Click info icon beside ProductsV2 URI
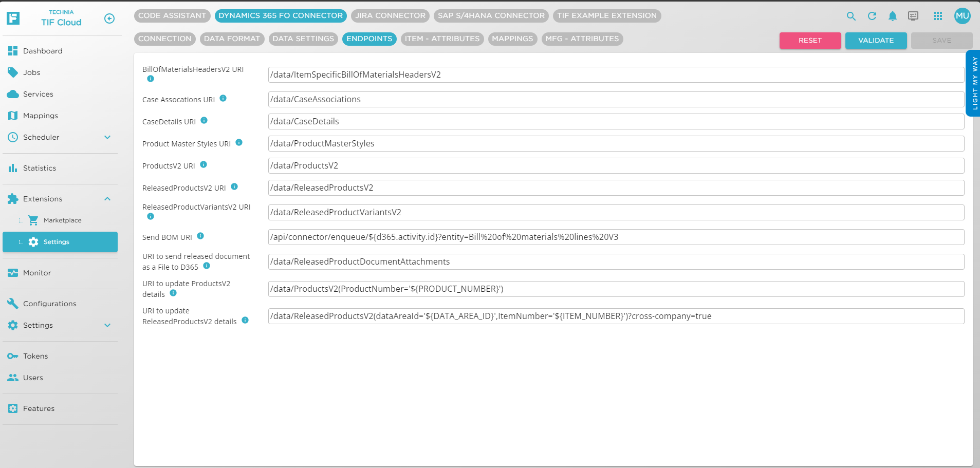This screenshot has width=980, height=468. click(x=204, y=165)
